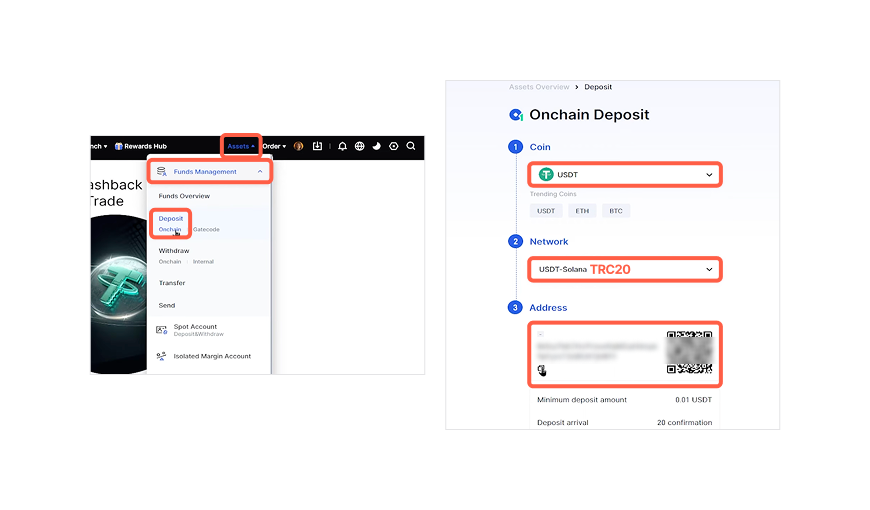This screenshot has height=510, width=870.
Task: Click the Deposit arrival label
Action: pyautogui.click(x=563, y=422)
